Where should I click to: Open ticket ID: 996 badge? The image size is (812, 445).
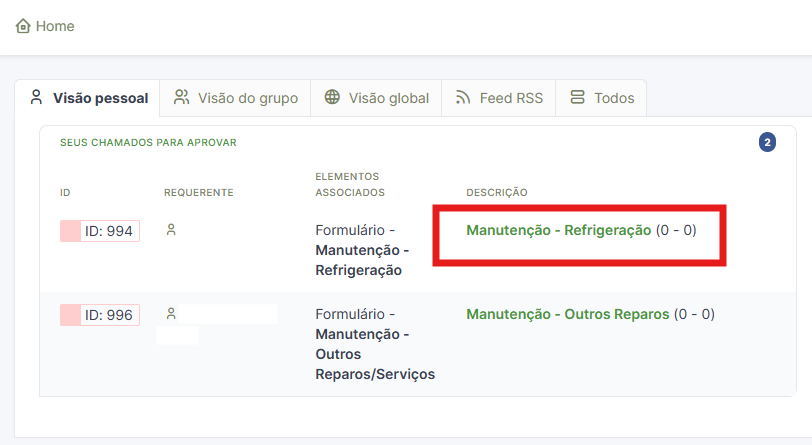(100, 315)
